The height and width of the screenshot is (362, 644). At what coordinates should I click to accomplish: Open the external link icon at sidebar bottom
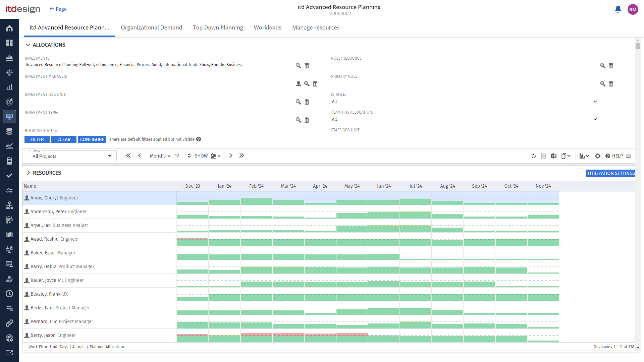[9, 353]
